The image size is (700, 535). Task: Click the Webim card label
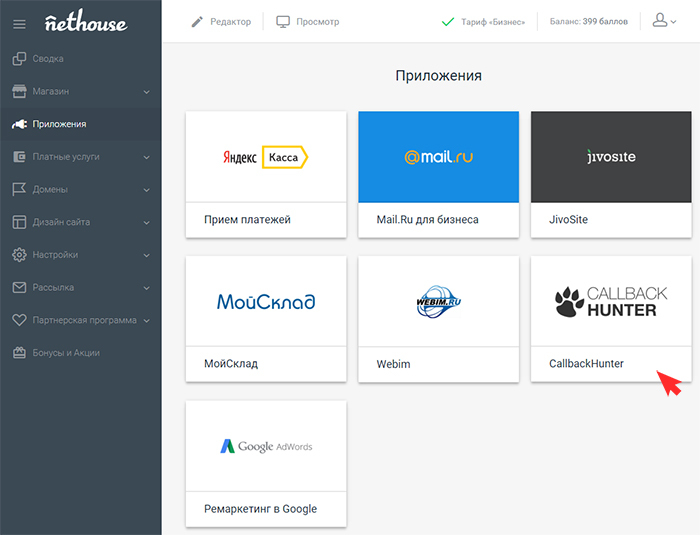pos(393,364)
